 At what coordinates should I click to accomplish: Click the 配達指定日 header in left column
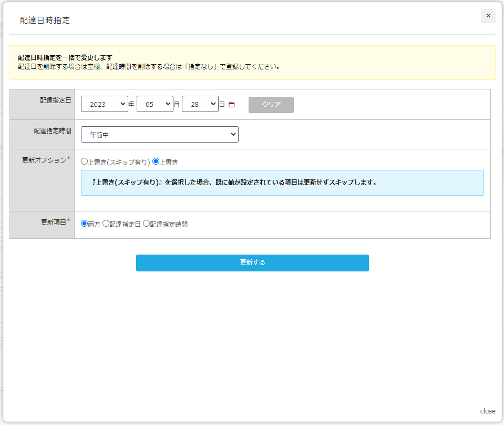tap(55, 100)
